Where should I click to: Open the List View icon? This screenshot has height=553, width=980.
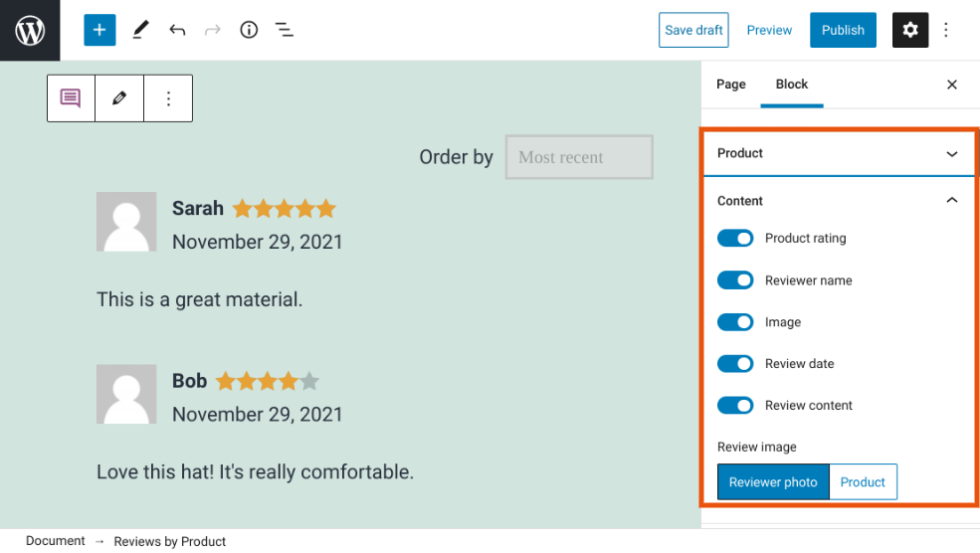point(285,30)
